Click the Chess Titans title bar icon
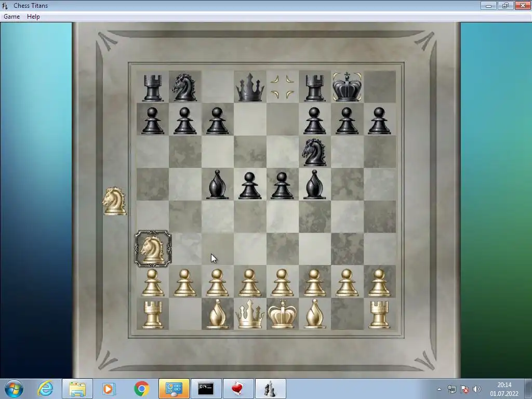Image resolution: width=532 pixels, height=399 pixels. (x=4, y=5)
